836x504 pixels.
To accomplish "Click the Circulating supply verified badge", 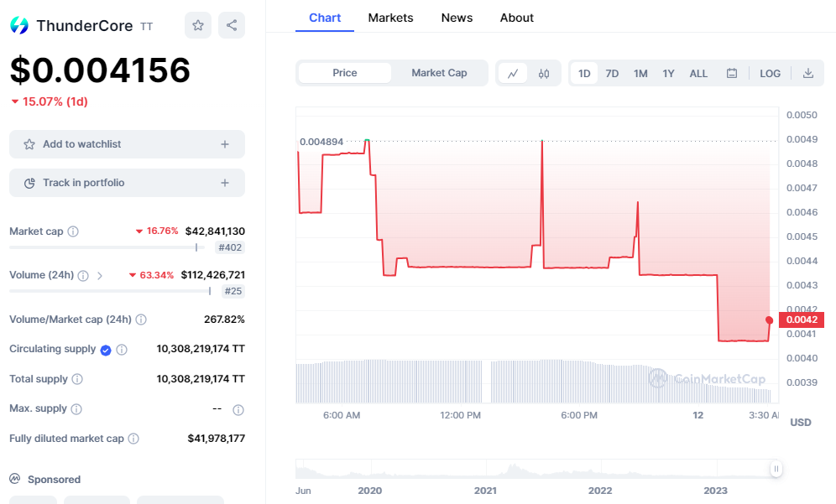I will (x=106, y=350).
